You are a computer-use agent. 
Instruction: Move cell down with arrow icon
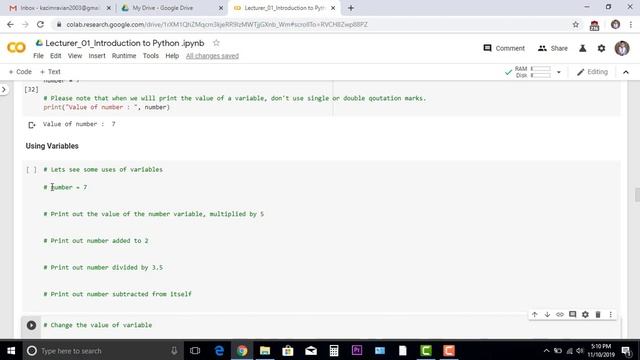pos(547,314)
